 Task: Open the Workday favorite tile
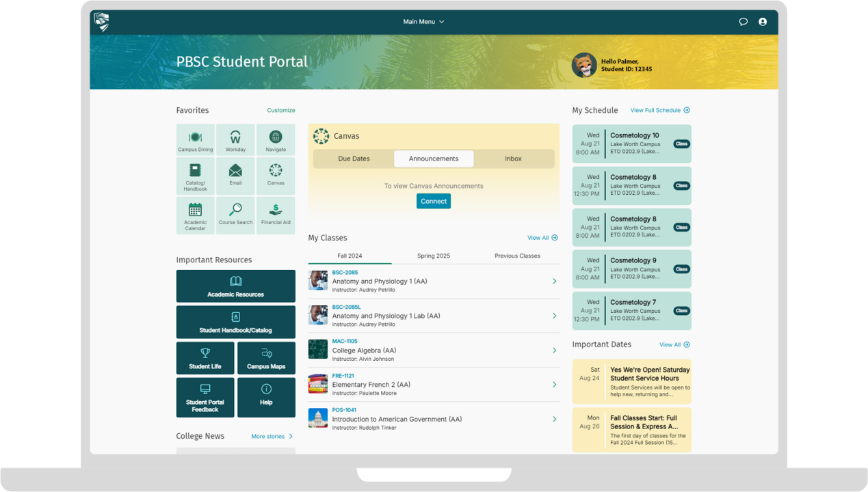[x=235, y=140]
